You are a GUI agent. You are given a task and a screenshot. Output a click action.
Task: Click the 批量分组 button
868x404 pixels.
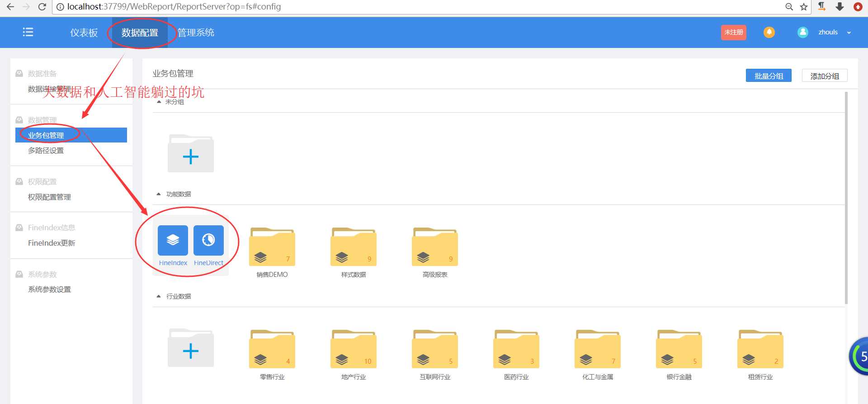[769, 76]
